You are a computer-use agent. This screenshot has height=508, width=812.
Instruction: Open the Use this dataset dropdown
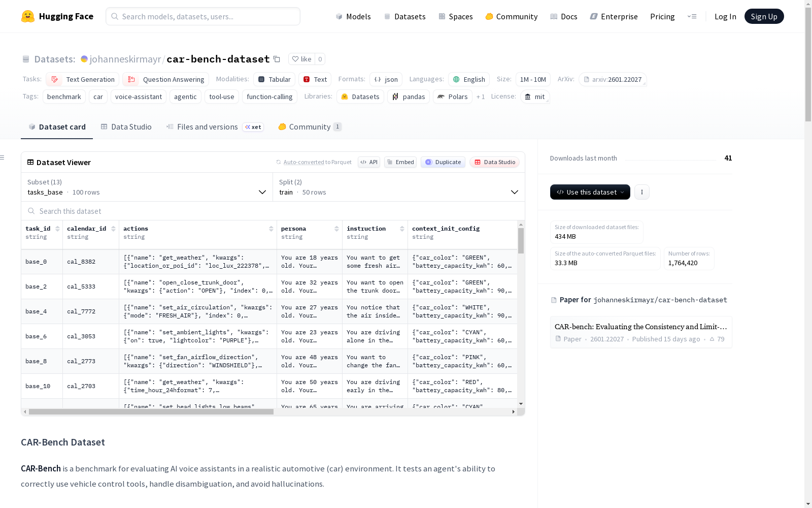(590, 192)
